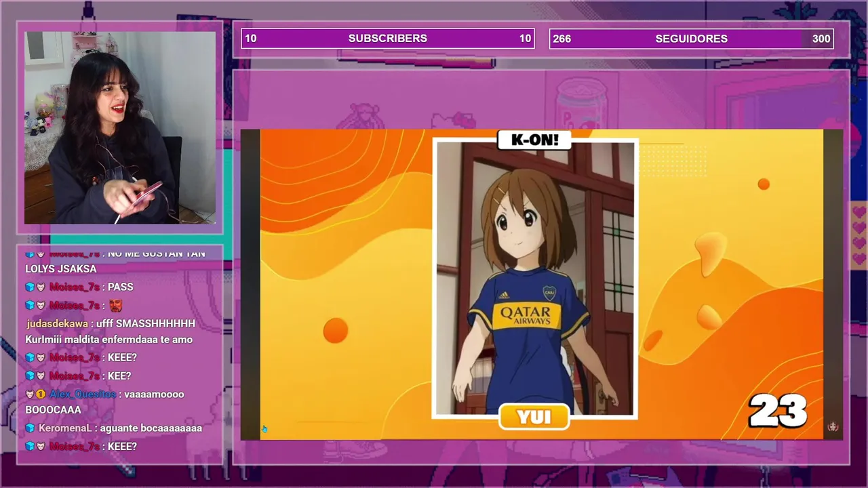The image size is (868, 488).
Task: Open Alex_Quesitos chat username
Action: pos(83,394)
